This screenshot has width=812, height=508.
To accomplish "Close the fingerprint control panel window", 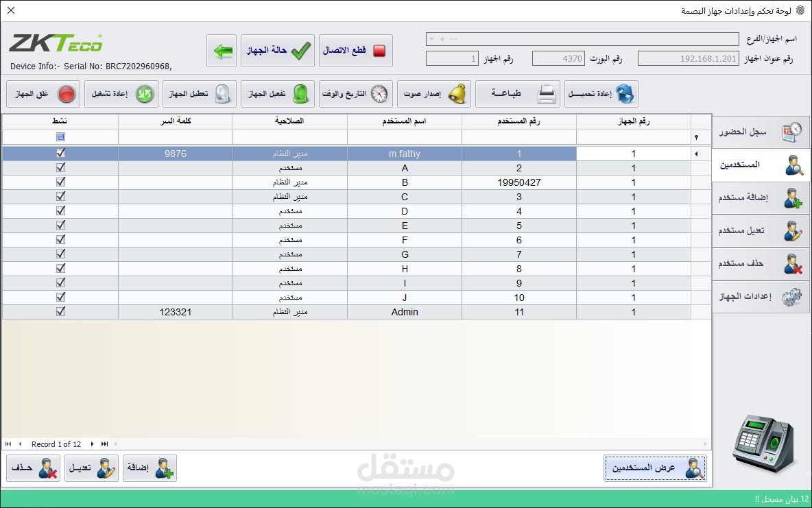I will (11, 10).
